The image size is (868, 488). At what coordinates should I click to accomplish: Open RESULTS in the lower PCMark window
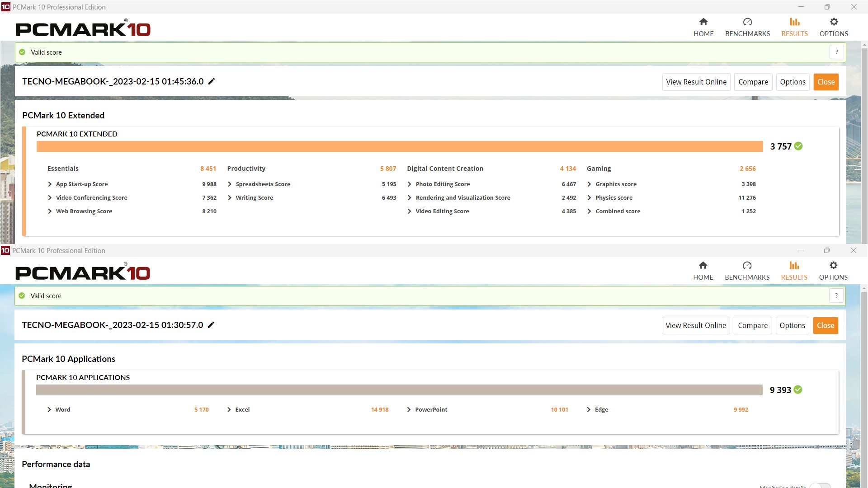(x=794, y=271)
